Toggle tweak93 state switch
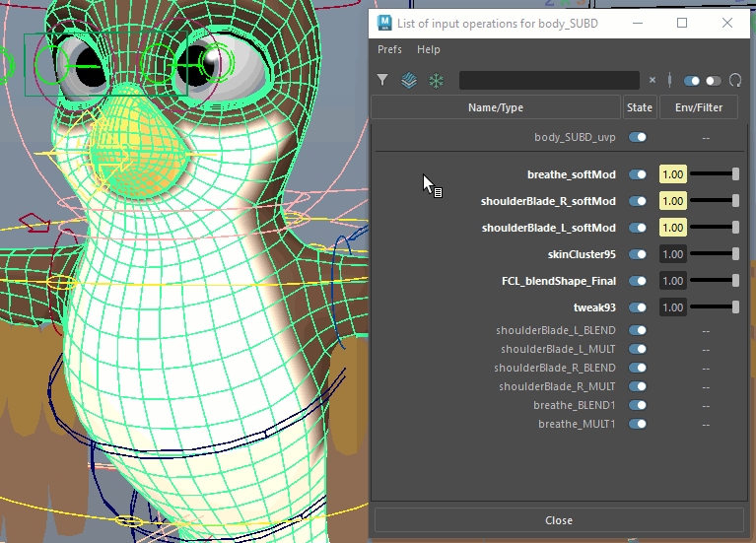This screenshot has height=543, width=756. 638,307
